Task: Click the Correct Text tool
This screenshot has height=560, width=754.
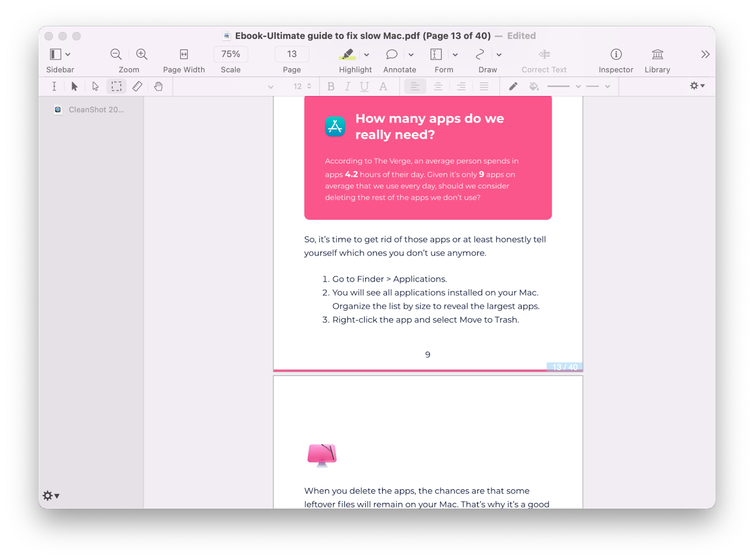Action: point(544,54)
